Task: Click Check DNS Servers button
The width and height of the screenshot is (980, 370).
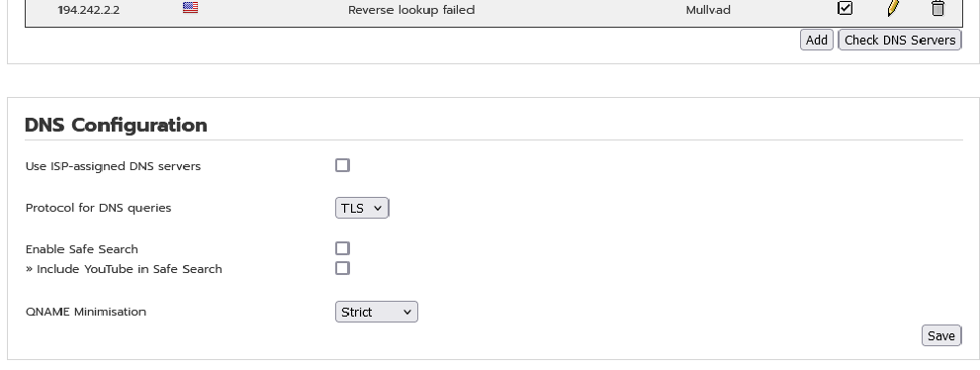Action: 899,40
